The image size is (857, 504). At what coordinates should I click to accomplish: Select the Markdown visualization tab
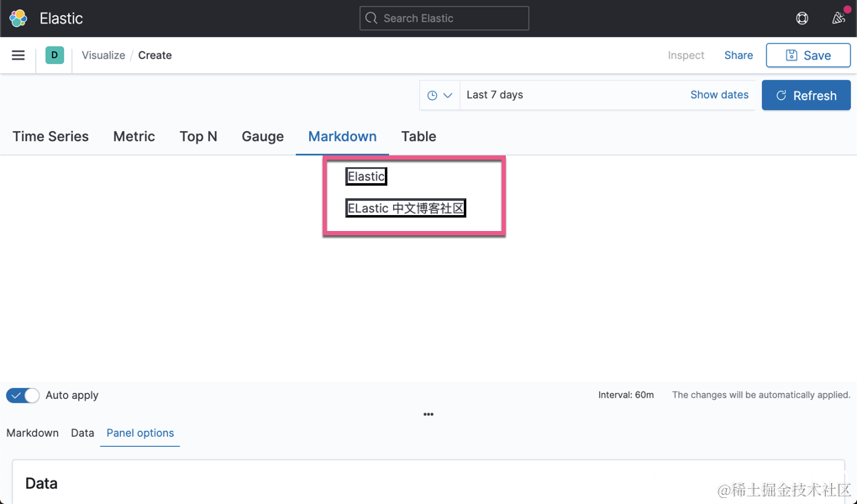pos(342,136)
